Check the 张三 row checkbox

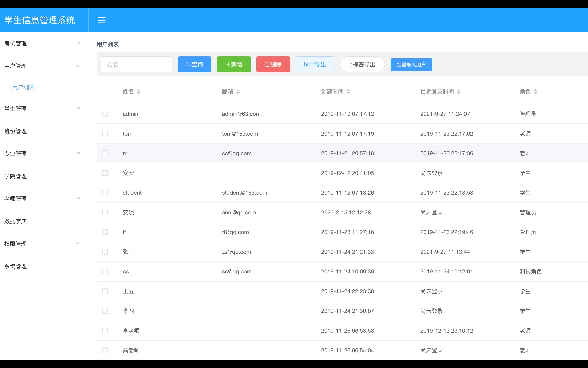(x=105, y=252)
